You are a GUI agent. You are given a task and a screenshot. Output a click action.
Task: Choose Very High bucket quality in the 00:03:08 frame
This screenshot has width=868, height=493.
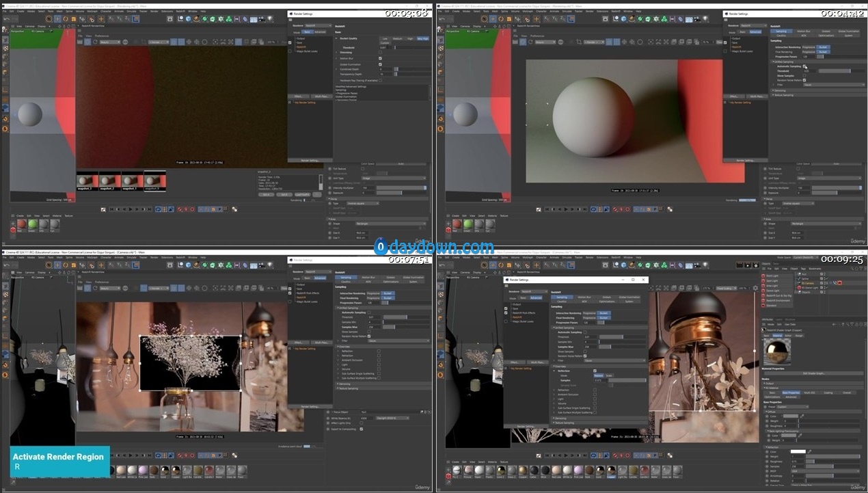coord(423,38)
